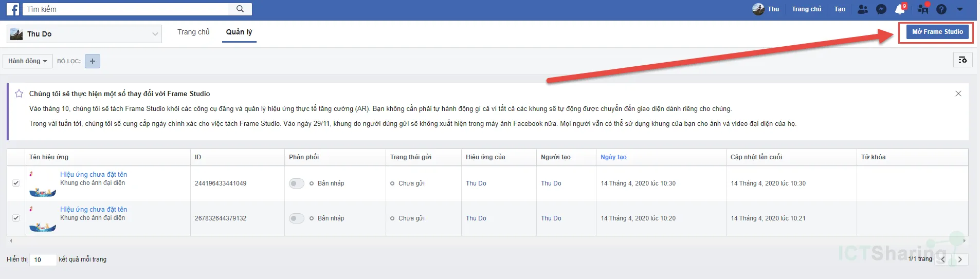Click the results per page input field
Screen dimensions: 980x279
pyautogui.click(x=43, y=259)
